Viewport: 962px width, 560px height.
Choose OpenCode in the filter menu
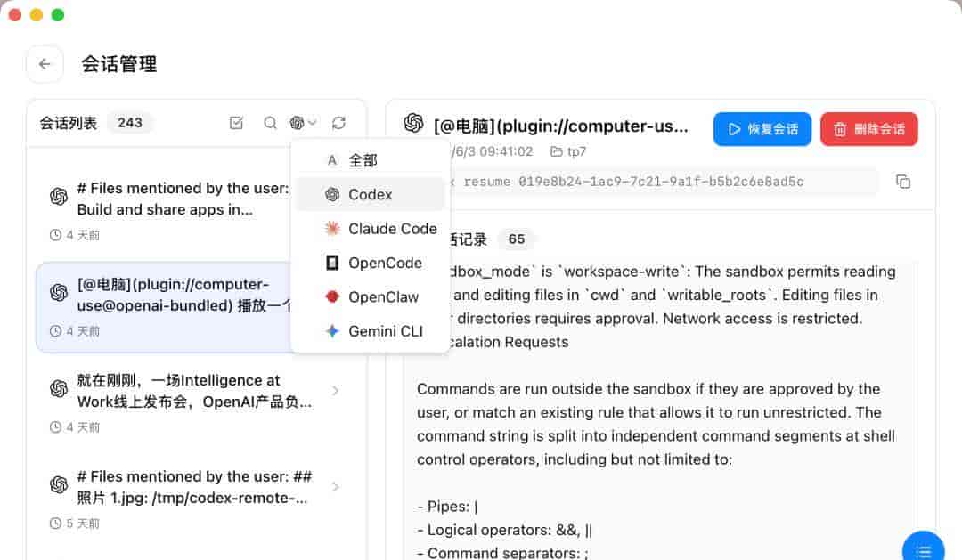coord(370,263)
